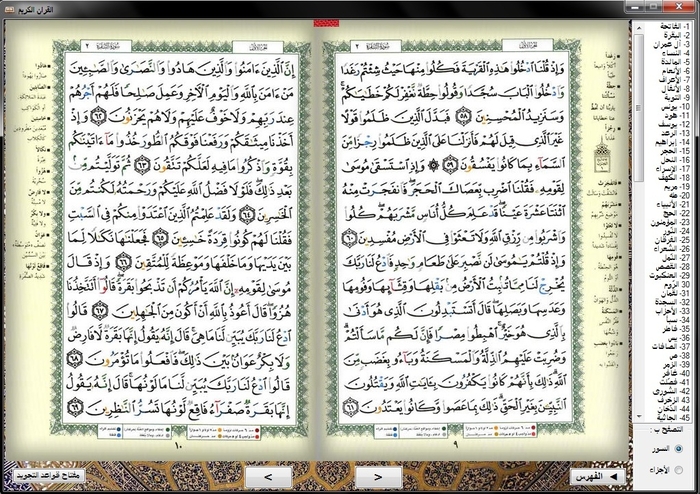Select the السور browsing radio button
This screenshot has width=700, height=494.
tap(679, 448)
